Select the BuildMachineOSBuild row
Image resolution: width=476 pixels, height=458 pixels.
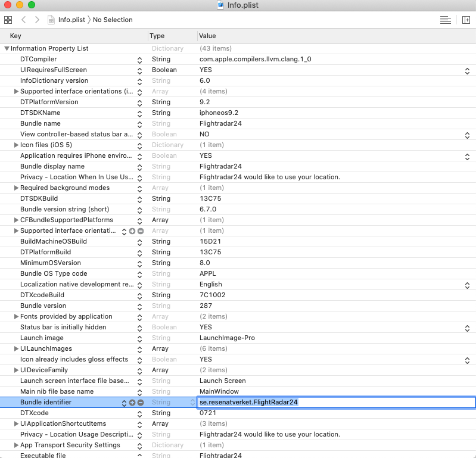tap(238, 242)
